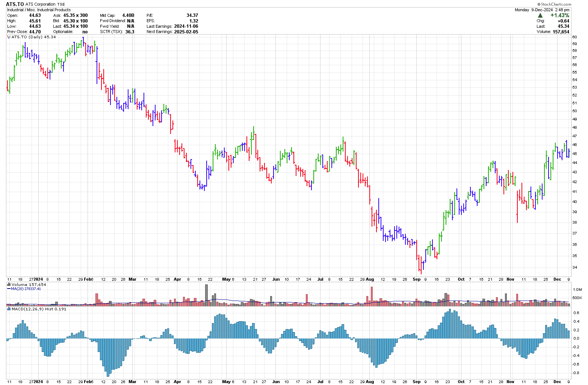The image size is (588, 385).
Task: Click the Last Earnings date 2024-11-06
Action: (186, 26)
